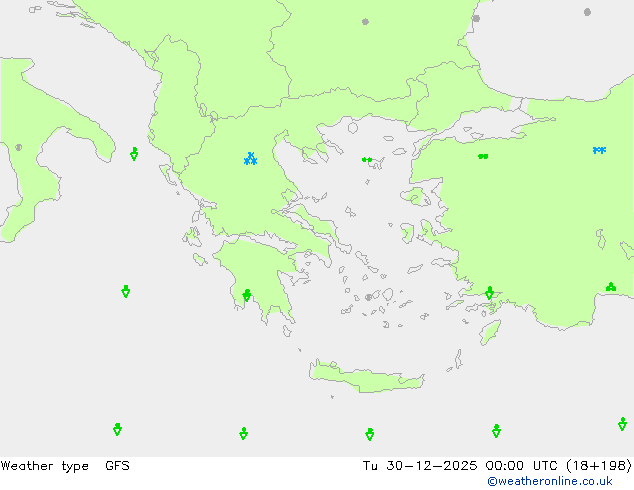Click the grey dot over southern Italy

tap(19, 148)
